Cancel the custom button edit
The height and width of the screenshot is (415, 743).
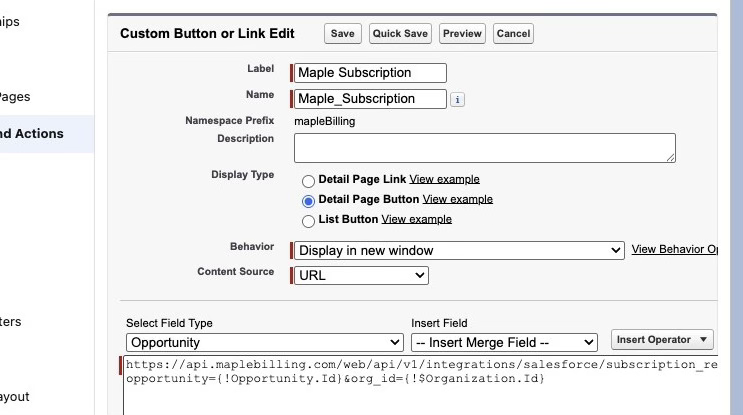click(513, 34)
